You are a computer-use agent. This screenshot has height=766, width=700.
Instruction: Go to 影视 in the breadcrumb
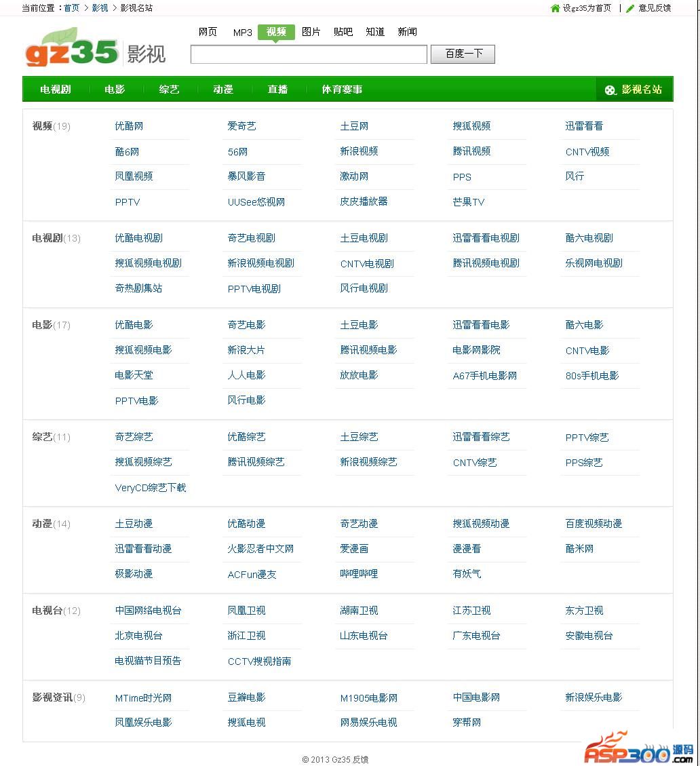(x=100, y=8)
